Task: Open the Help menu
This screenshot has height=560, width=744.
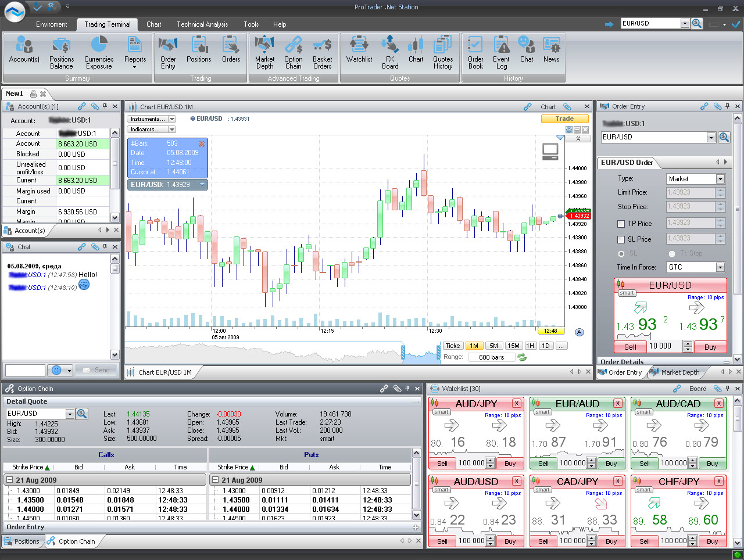Action: point(280,24)
